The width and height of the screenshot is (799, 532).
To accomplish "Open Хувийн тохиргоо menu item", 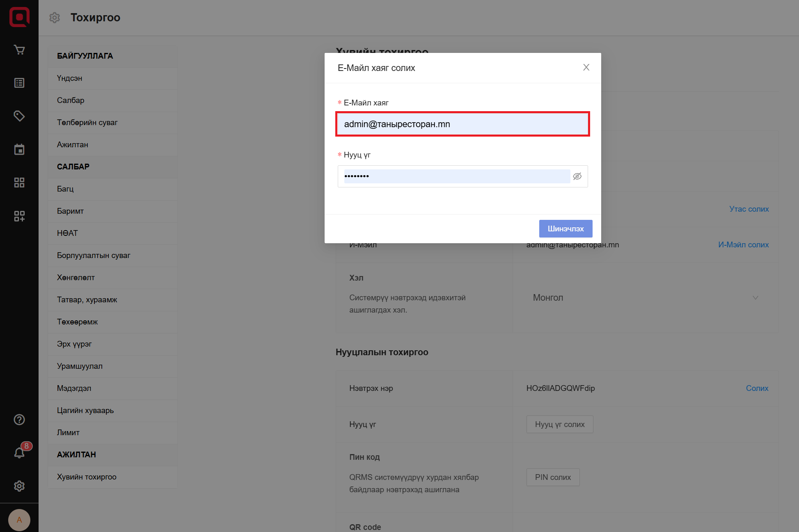I will point(87,477).
